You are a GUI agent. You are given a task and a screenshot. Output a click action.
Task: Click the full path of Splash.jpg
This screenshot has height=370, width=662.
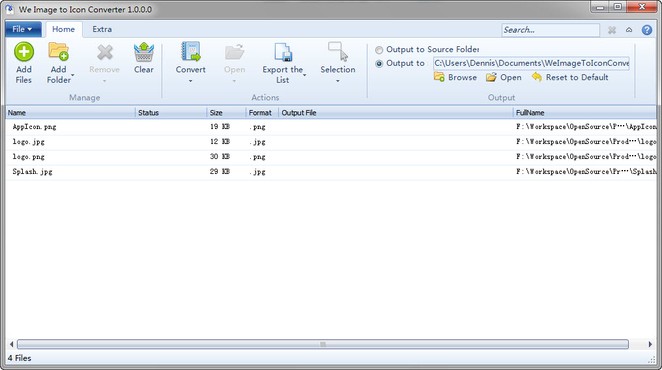coord(586,171)
